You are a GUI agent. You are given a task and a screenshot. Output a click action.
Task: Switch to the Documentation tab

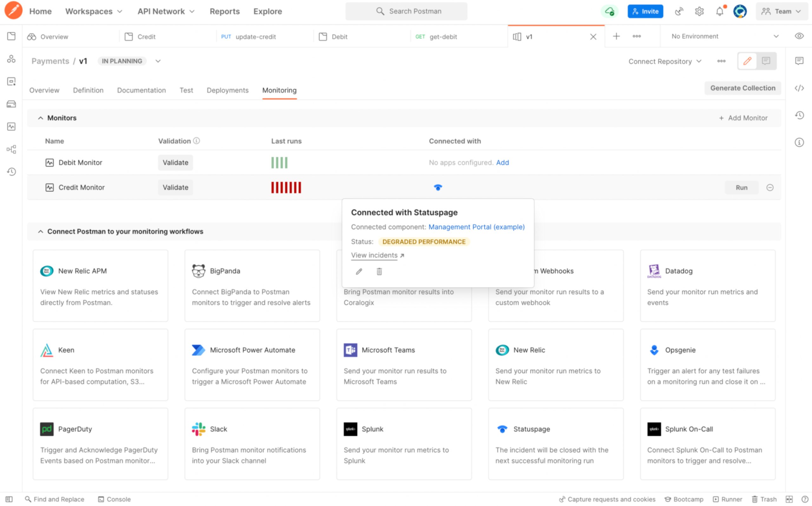pyautogui.click(x=141, y=90)
